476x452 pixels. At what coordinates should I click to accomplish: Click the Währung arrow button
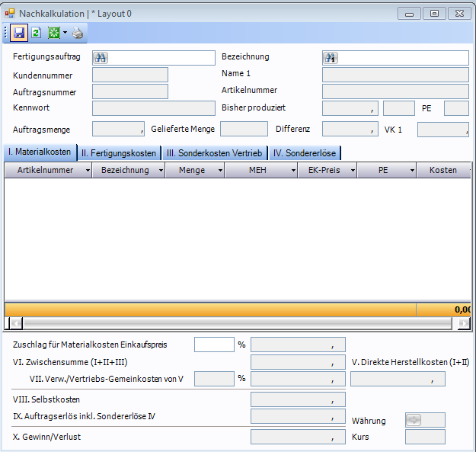click(x=414, y=420)
